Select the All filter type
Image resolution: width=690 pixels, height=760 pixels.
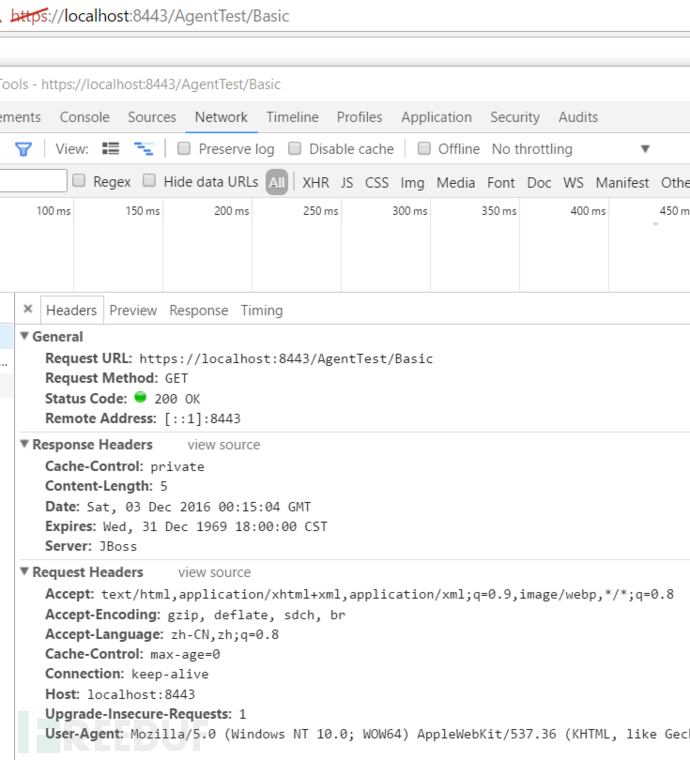click(277, 182)
